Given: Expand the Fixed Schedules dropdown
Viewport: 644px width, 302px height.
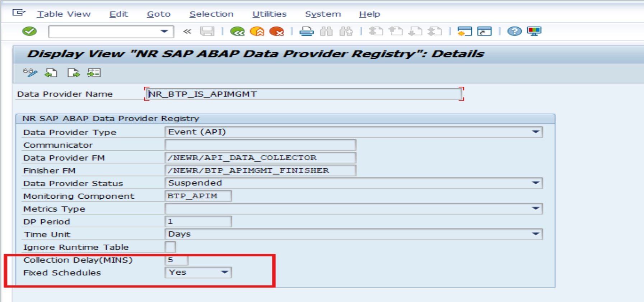Looking at the screenshot, I should [225, 273].
